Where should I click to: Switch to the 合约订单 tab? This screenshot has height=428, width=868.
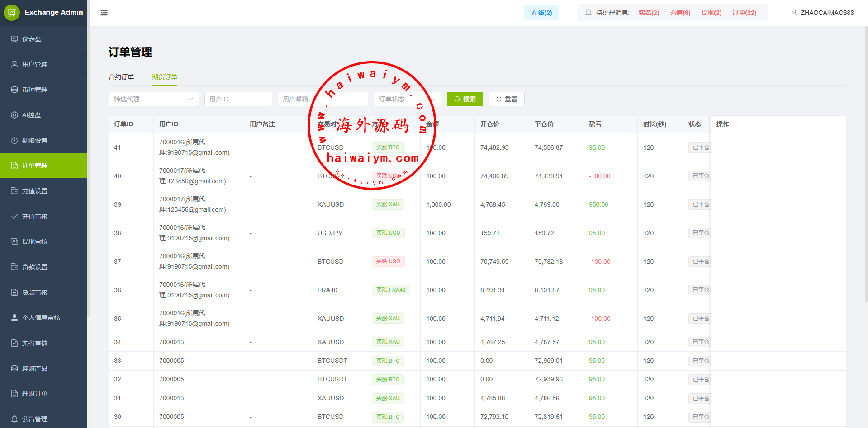[x=121, y=77]
